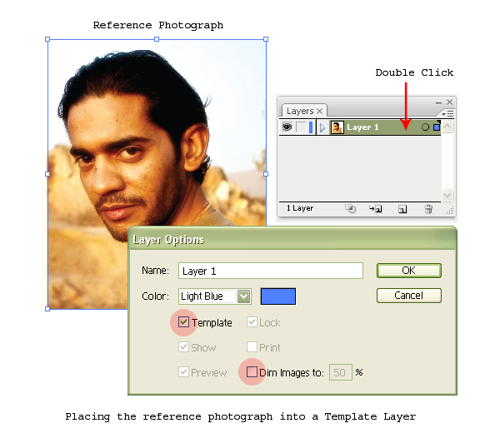Open the Layers panel flyout menu
The height and width of the screenshot is (448, 500).
447,114
